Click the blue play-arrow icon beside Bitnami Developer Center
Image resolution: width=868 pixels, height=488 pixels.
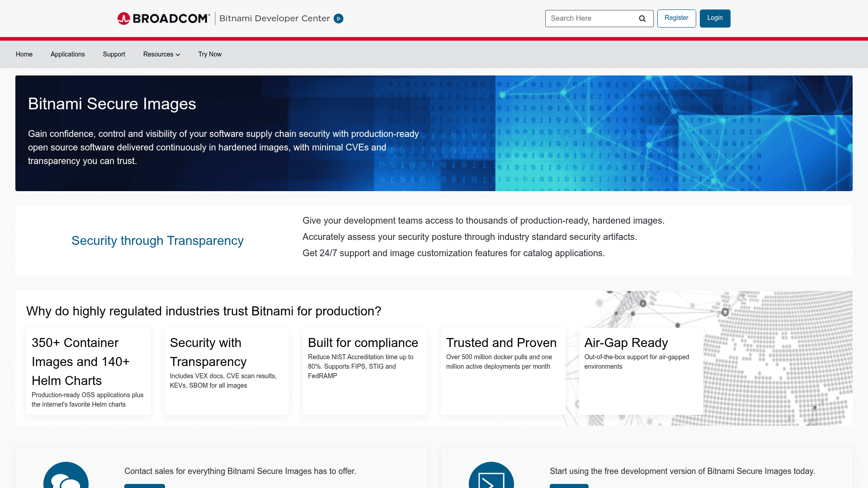(x=339, y=19)
